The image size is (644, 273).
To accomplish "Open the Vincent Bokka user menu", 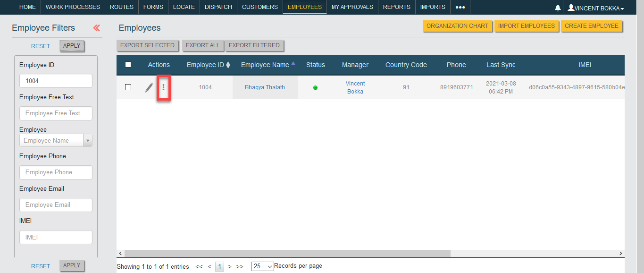I will tap(596, 8).
